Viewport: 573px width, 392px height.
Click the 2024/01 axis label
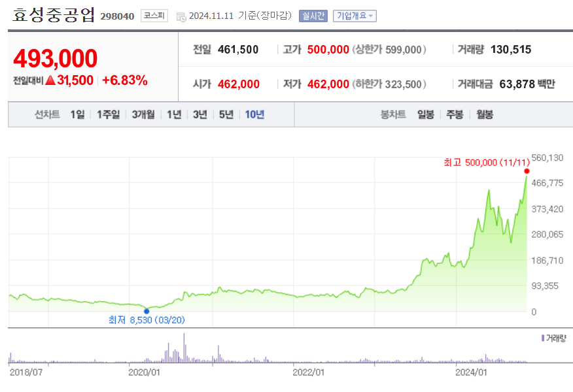(471, 372)
